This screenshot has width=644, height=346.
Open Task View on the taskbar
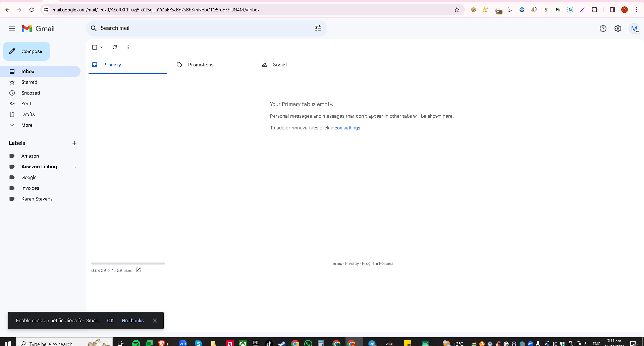point(121,343)
